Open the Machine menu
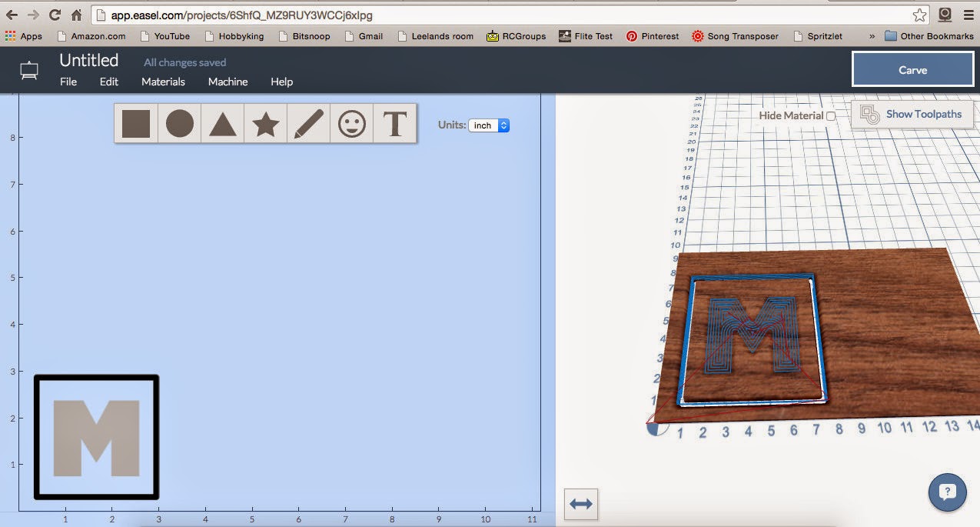Image resolution: width=980 pixels, height=527 pixels. 228,81
